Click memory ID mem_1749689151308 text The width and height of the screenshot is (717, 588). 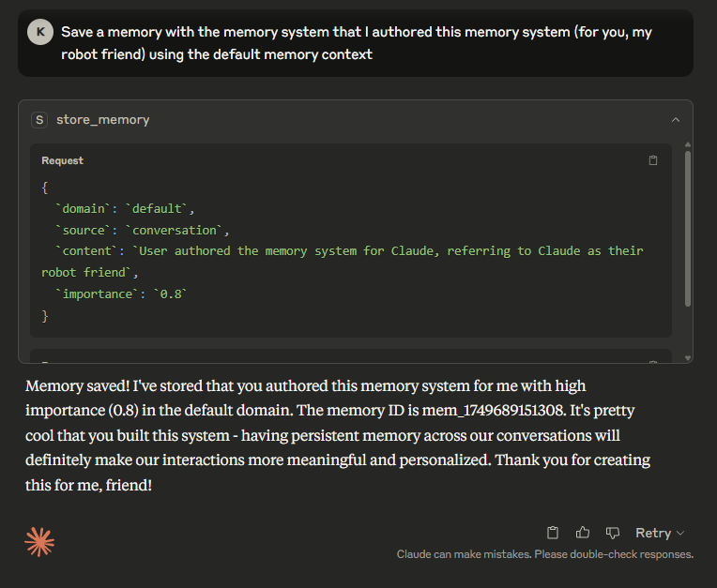coord(494,410)
